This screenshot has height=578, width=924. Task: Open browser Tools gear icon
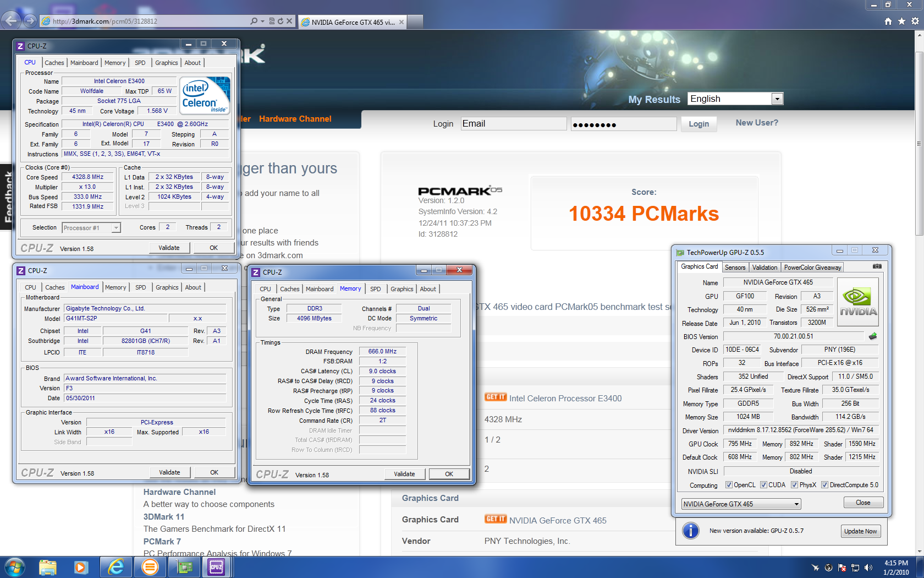(x=915, y=21)
